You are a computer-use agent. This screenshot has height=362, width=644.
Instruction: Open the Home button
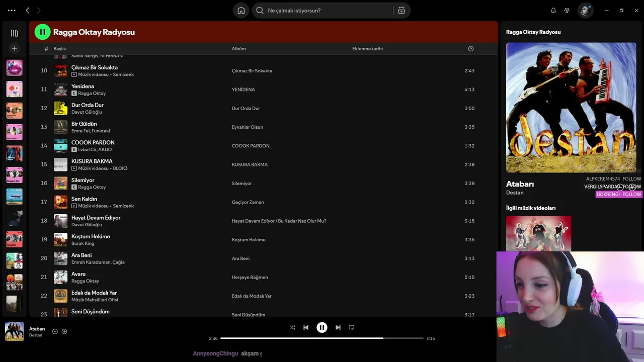[x=241, y=11]
